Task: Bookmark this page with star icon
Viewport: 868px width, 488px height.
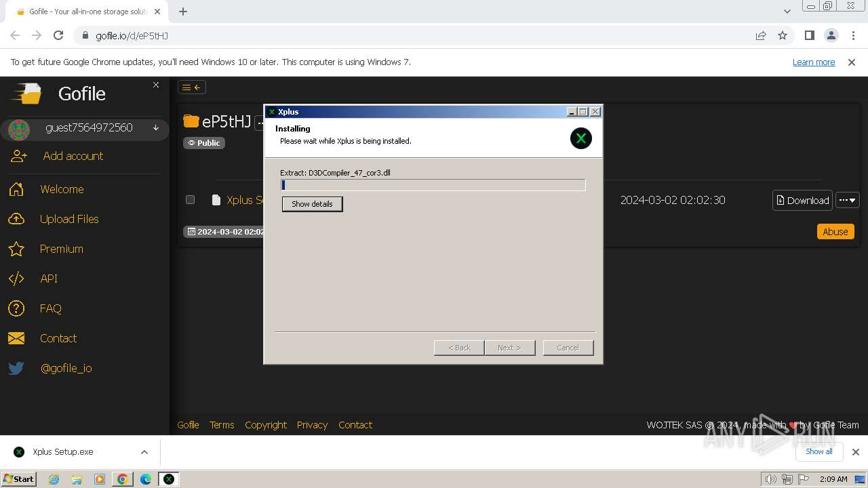Action: point(783,35)
